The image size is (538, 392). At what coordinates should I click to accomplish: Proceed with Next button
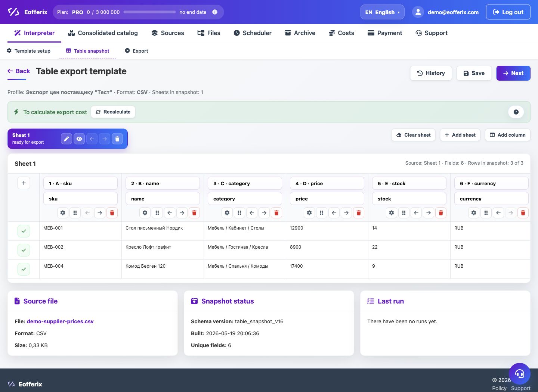tap(513, 73)
